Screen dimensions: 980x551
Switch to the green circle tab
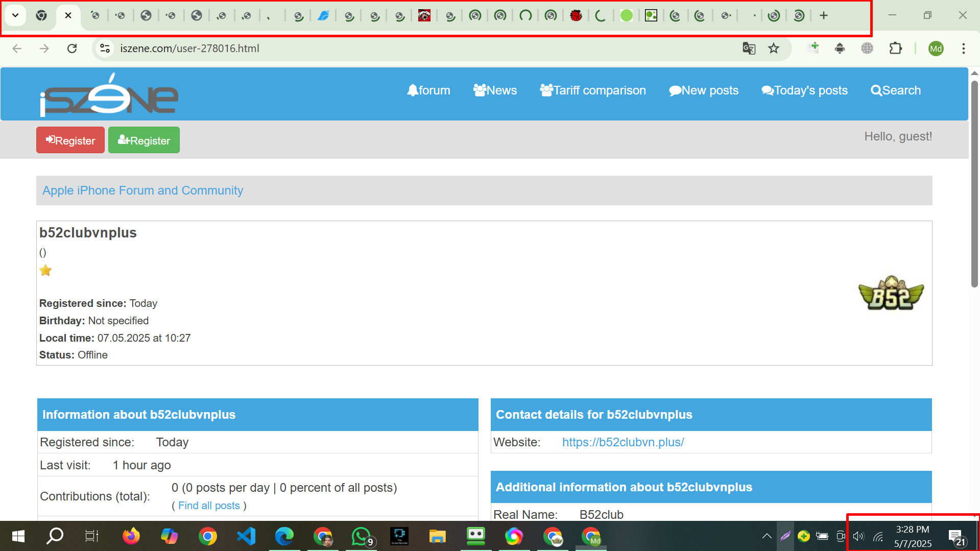(626, 15)
